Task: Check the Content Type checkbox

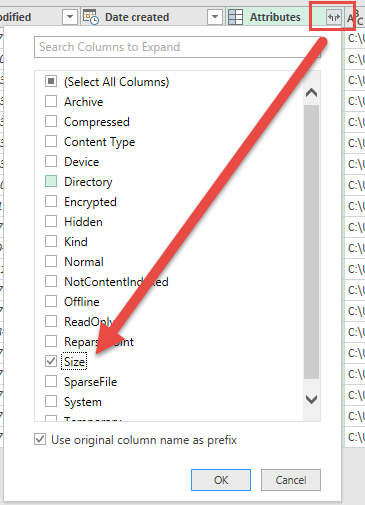Action: pyautogui.click(x=51, y=141)
